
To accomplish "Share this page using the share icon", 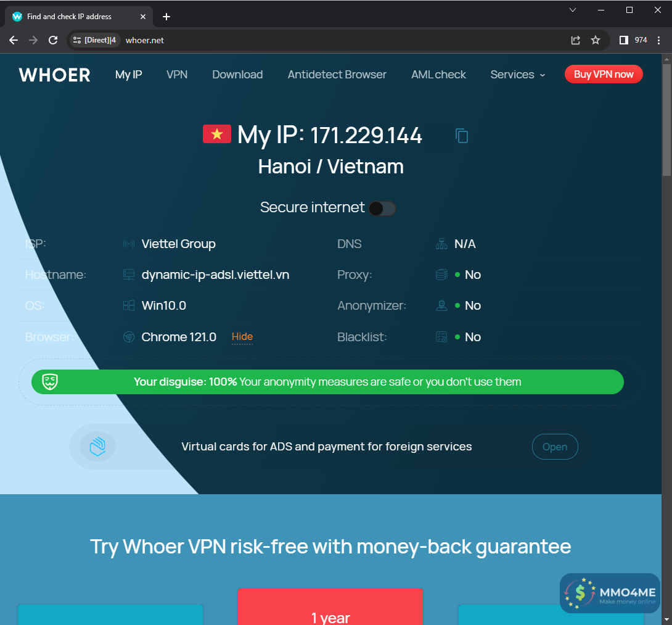I will 576,40.
